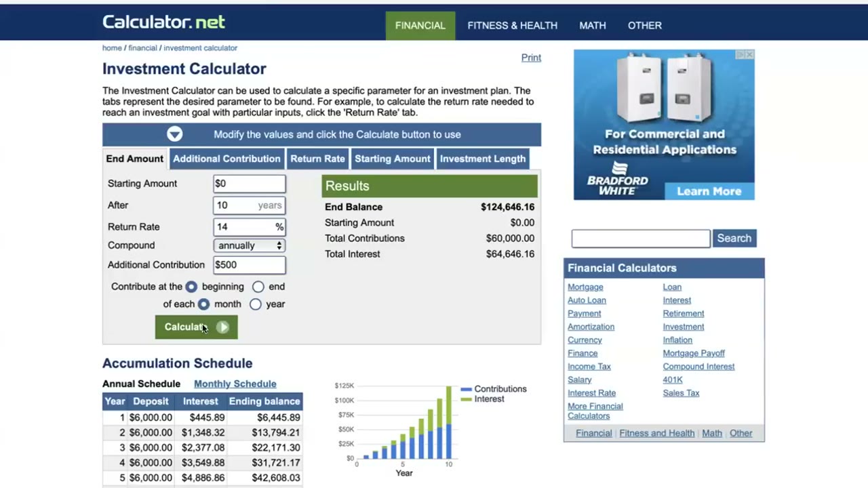Focus the search text box
Viewport: 868px width, 488px height.
[x=641, y=239]
